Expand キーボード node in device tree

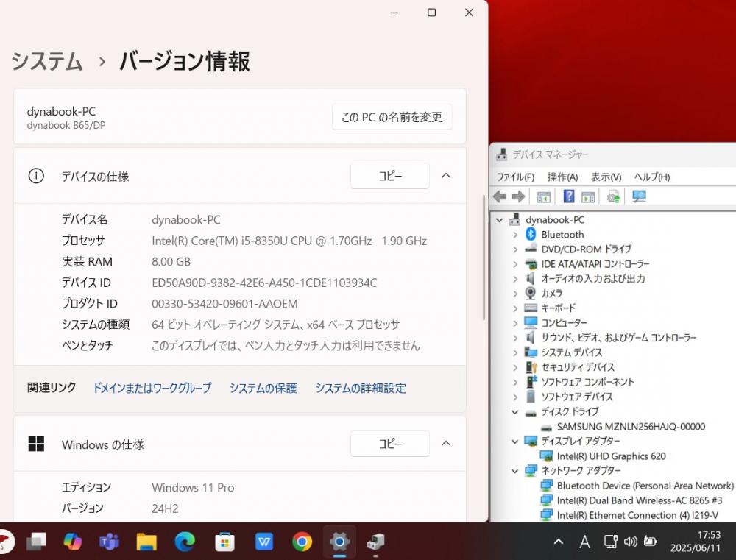[x=515, y=308]
